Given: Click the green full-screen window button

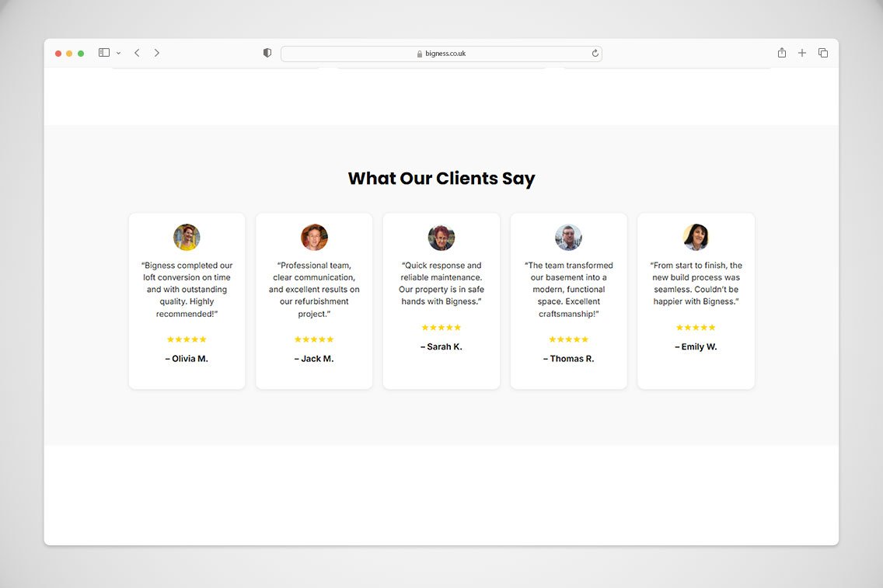Looking at the screenshot, I should [x=81, y=54].
